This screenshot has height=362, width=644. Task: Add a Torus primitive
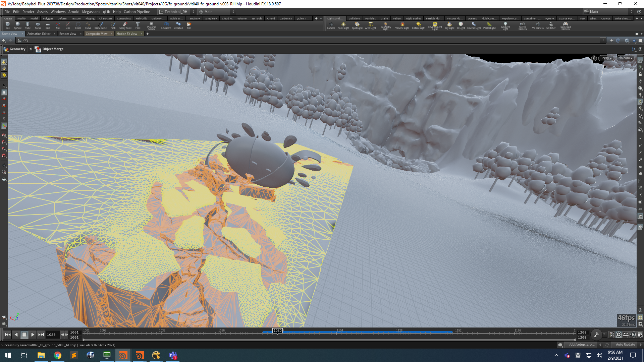pyautogui.click(x=38, y=25)
